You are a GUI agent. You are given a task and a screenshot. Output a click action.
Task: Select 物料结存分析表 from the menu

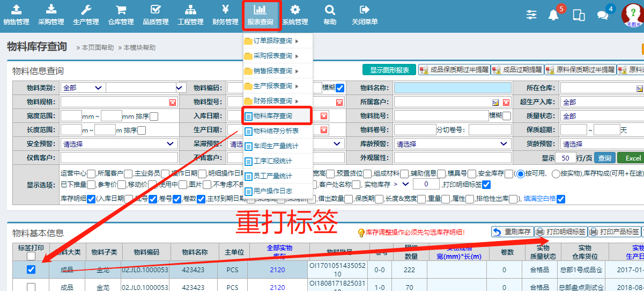pos(276,131)
